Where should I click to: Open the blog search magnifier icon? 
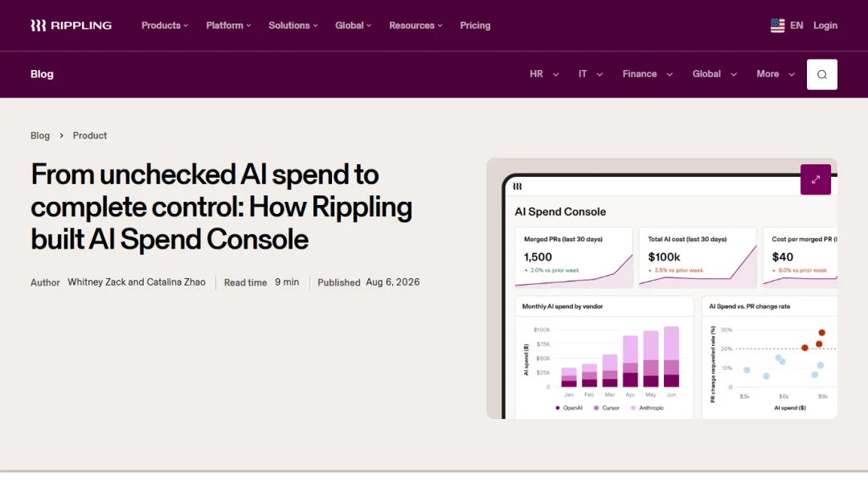pos(821,74)
